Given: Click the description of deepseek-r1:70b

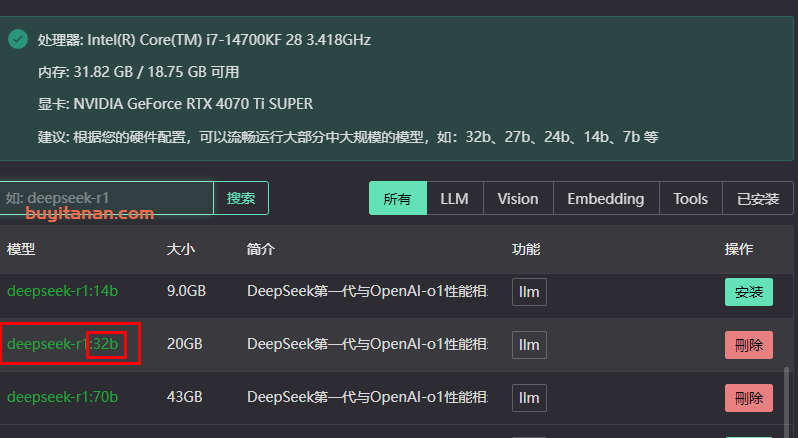Looking at the screenshot, I should [367, 397].
